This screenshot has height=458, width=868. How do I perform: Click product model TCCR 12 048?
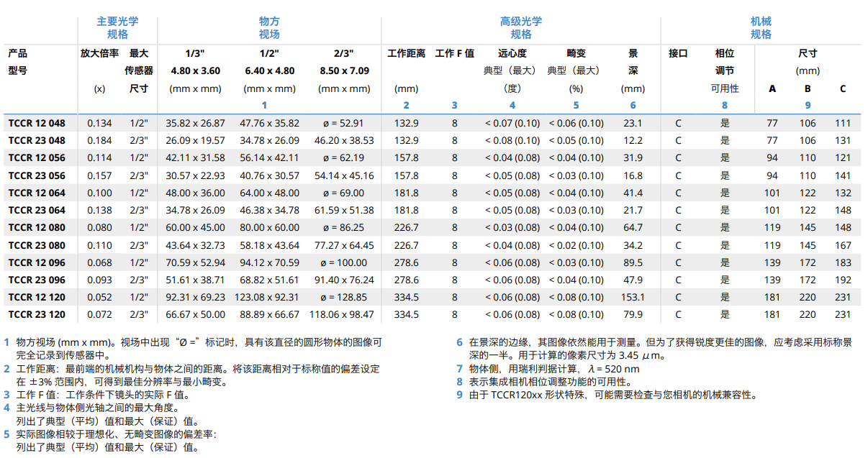point(37,123)
